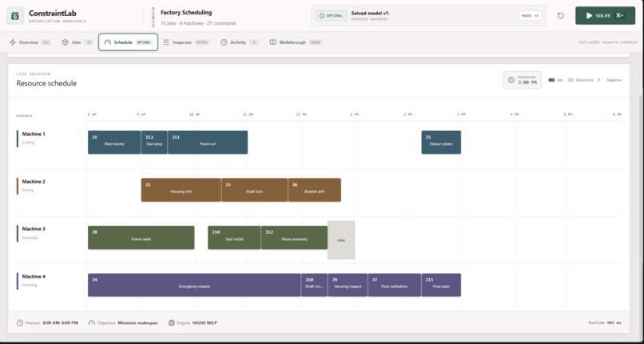This screenshot has height=344, width=644.
Task: Click the Machine 2 Milling row label
Action: coord(34,185)
